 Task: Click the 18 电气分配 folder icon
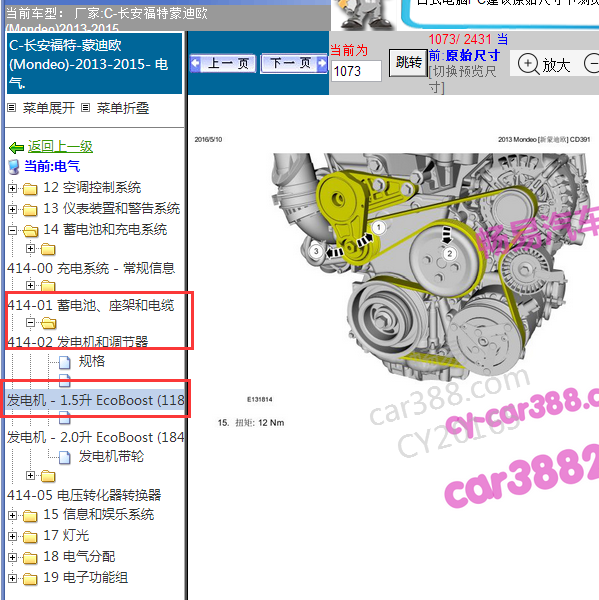[30, 558]
